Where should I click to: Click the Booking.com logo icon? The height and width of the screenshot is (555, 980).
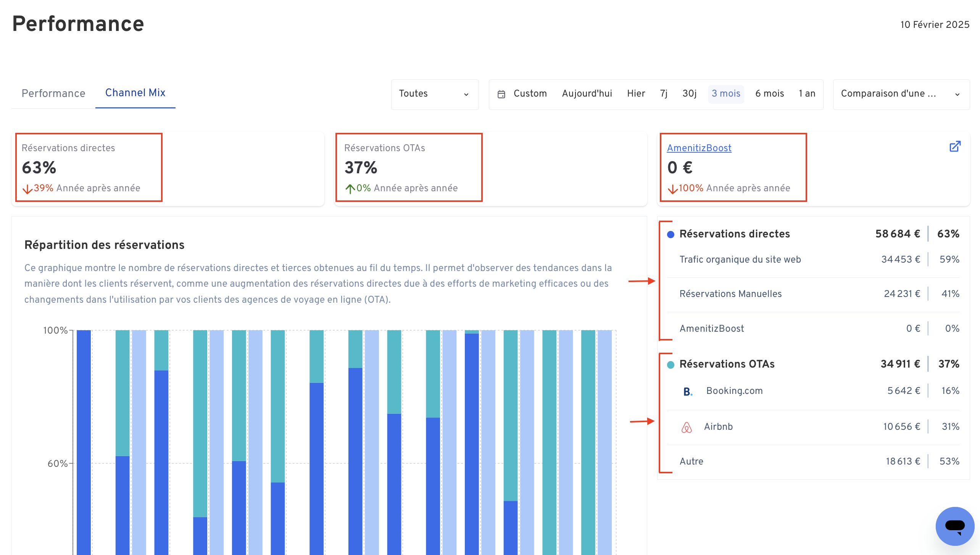pyautogui.click(x=688, y=392)
